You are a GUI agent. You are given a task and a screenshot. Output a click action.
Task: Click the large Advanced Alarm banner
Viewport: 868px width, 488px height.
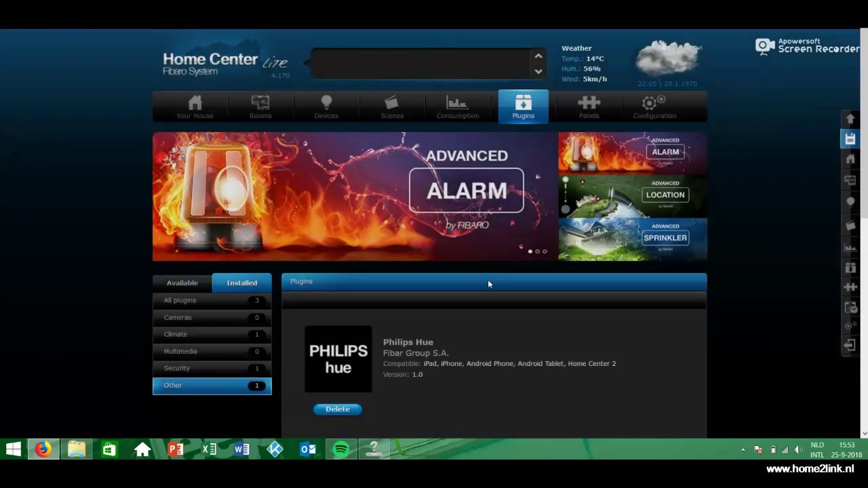pos(354,197)
